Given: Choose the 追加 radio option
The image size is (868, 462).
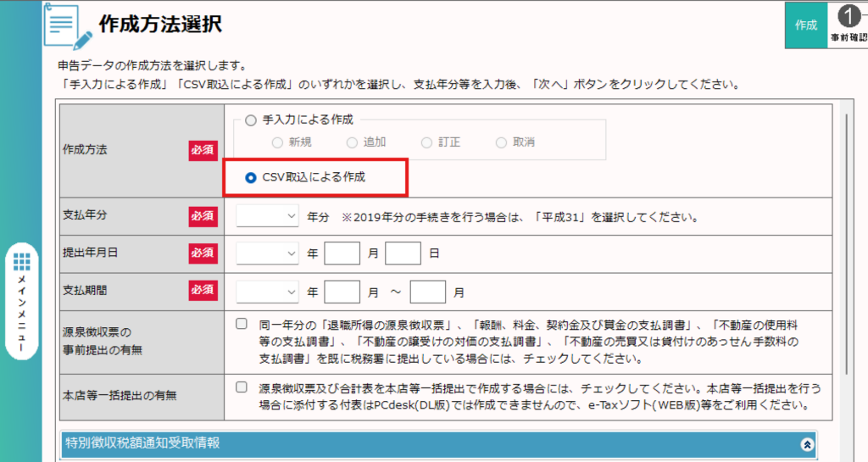Looking at the screenshot, I should [x=353, y=142].
